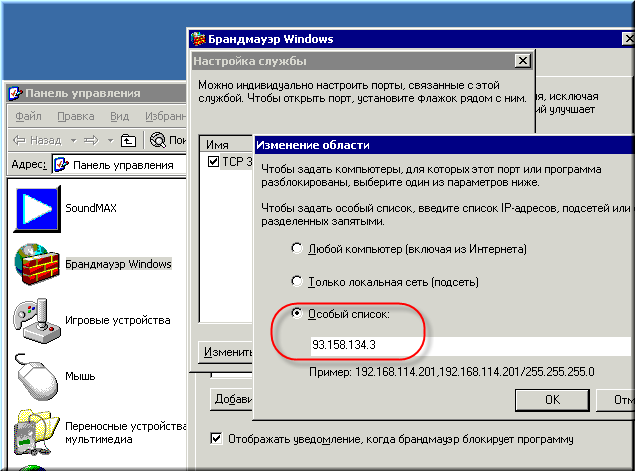635x471 pixels.
Task: Click the Добавить button in firewall window
Action: pyautogui.click(x=231, y=399)
